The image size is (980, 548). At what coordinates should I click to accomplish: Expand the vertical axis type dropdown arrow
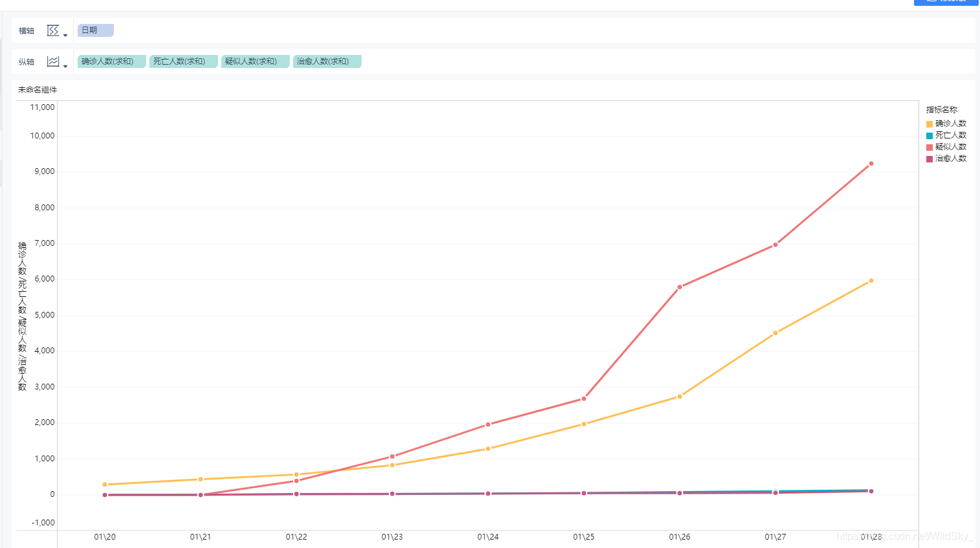65,67
